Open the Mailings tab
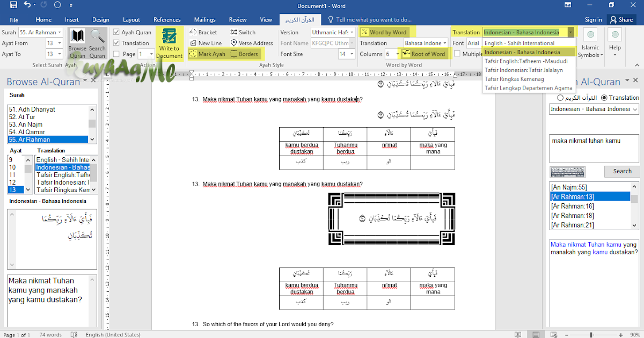644x338 pixels. (204, 20)
